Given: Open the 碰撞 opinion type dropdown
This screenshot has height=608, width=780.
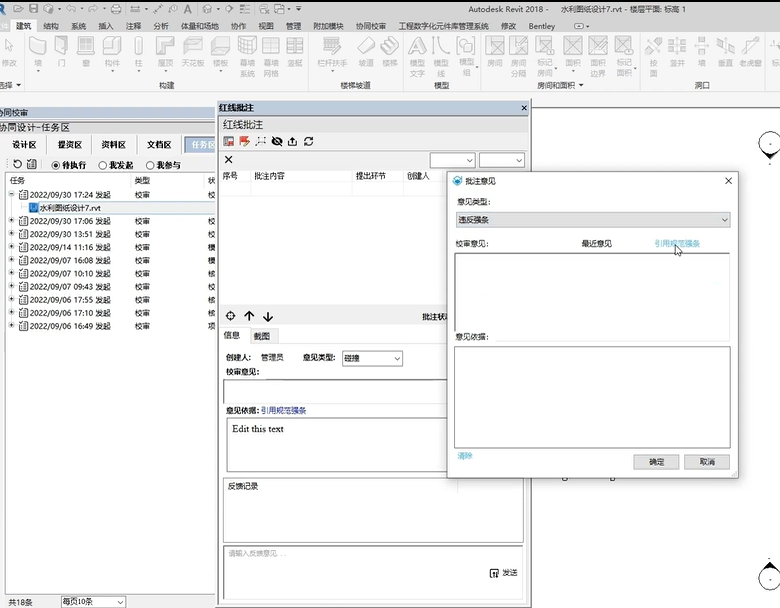Looking at the screenshot, I should click(x=372, y=358).
